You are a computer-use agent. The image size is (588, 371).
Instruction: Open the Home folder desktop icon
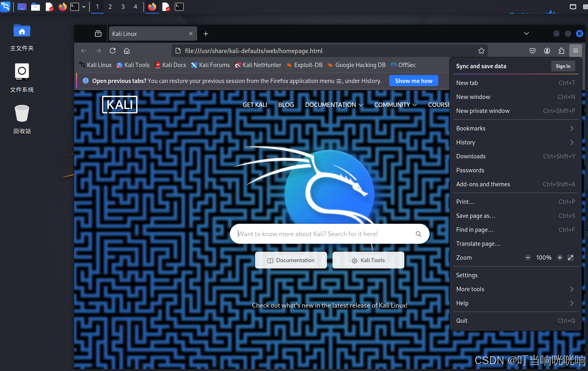[x=22, y=37]
